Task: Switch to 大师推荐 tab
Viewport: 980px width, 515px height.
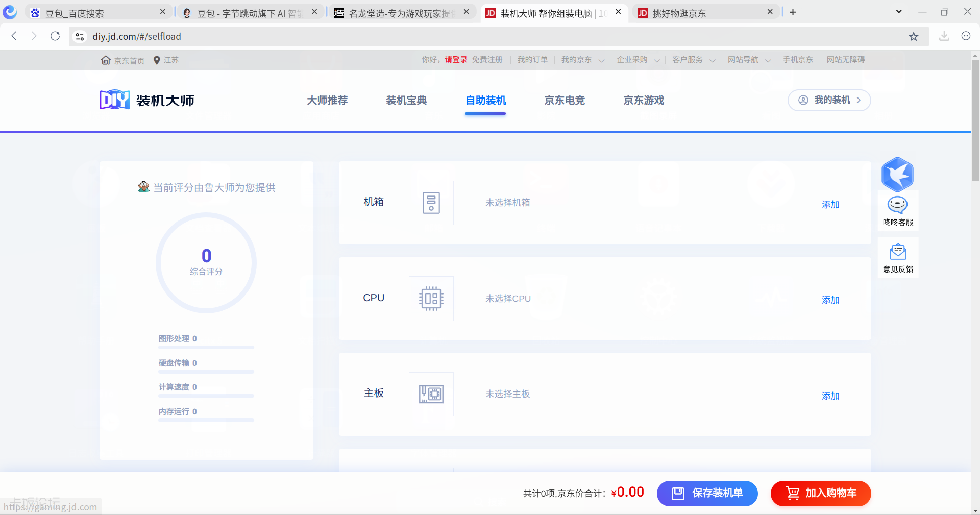Action: (327, 100)
